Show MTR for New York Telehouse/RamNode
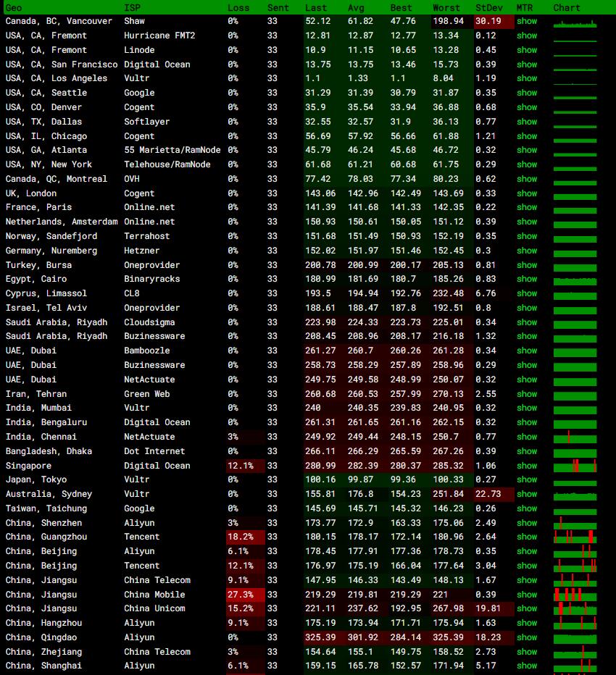The width and height of the screenshot is (616, 675). (x=527, y=164)
